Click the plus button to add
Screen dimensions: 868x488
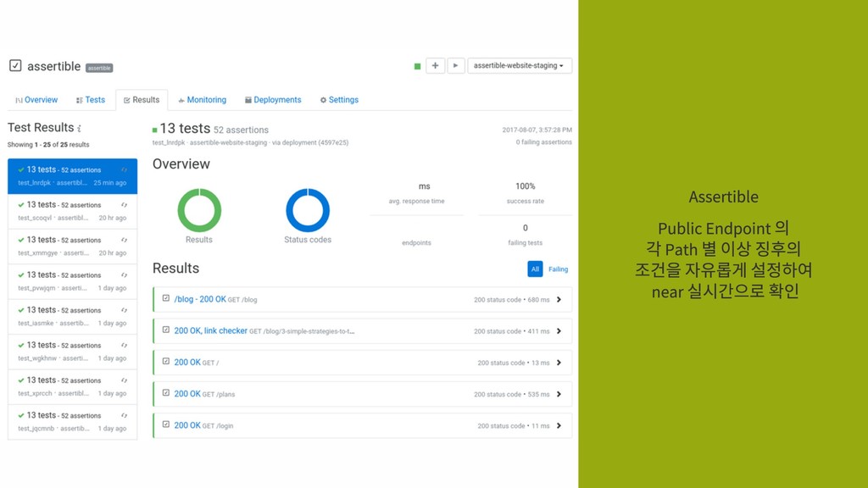click(435, 66)
